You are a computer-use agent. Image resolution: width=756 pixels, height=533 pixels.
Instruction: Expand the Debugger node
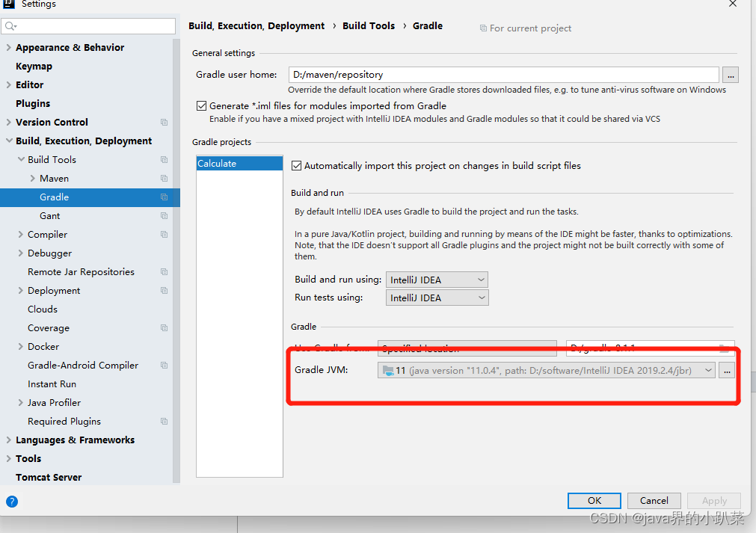click(21, 253)
